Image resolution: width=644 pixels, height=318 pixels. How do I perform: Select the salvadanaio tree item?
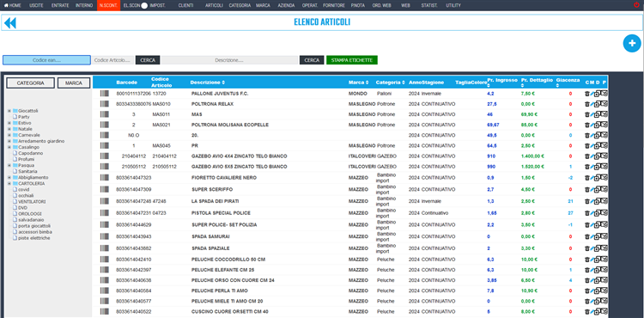click(x=30, y=220)
